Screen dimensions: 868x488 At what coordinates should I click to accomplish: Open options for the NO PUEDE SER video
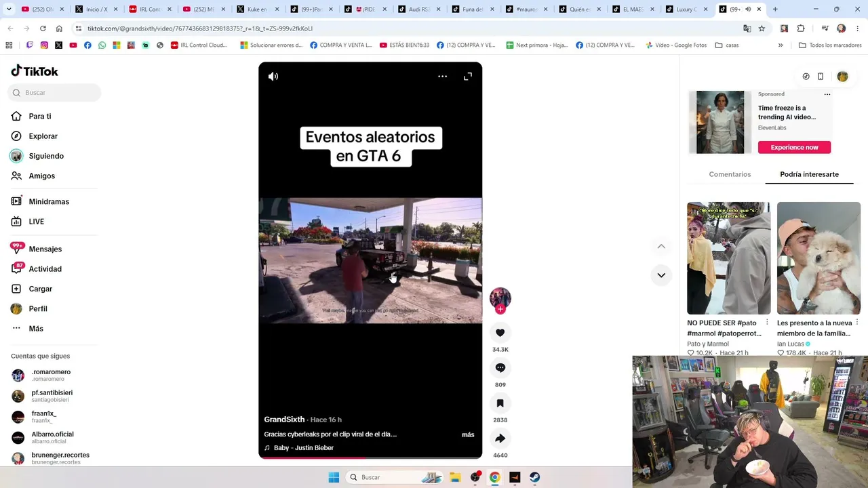click(767, 322)
